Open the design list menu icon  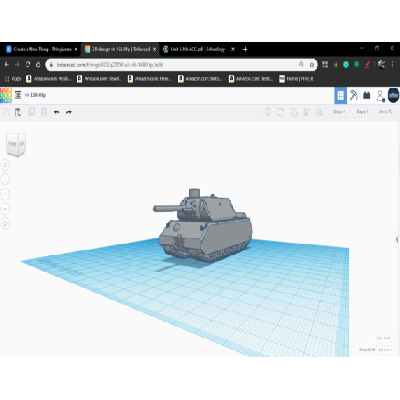click(x=18, y=95)
